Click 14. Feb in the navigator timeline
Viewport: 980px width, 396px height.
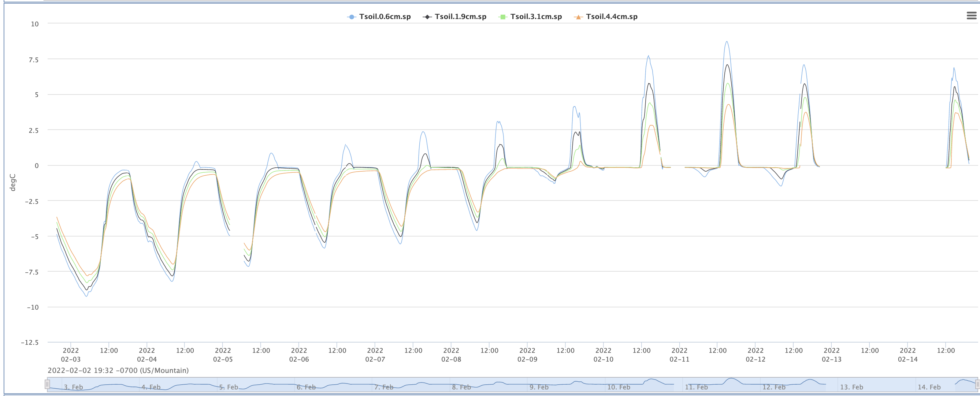929,387
